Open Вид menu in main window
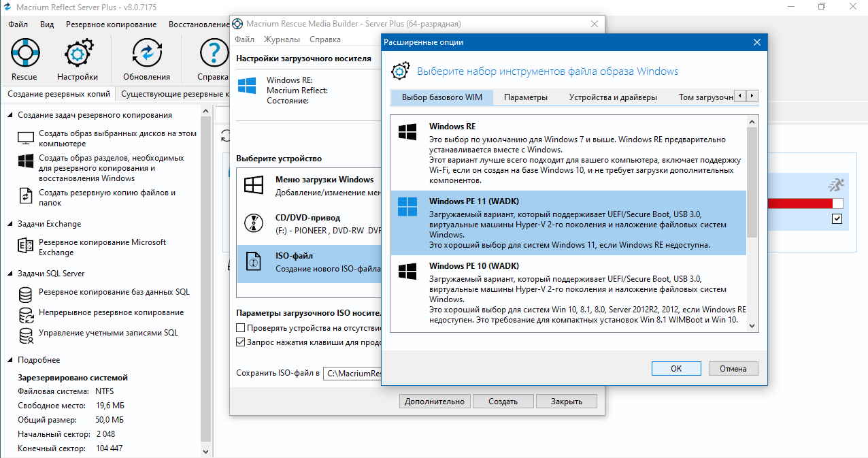Image resolution: width=868 pixels, height=458 pixels. 47,24
